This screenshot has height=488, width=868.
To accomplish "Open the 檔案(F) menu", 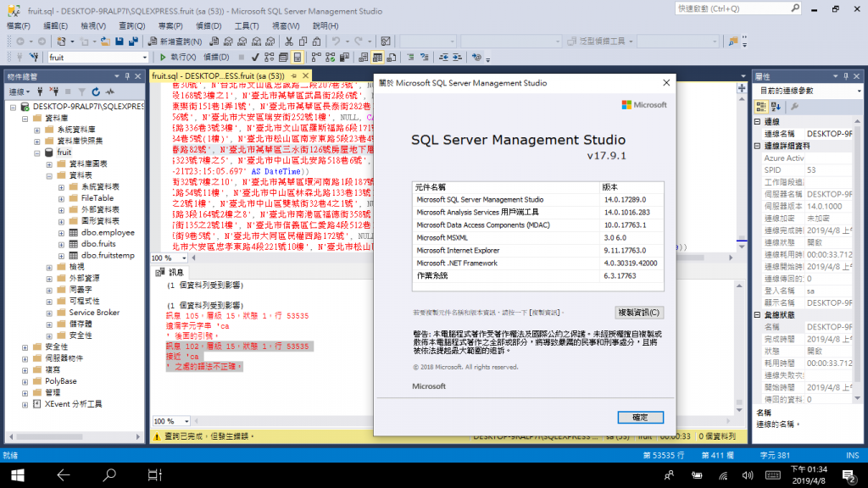I will 19,26.
